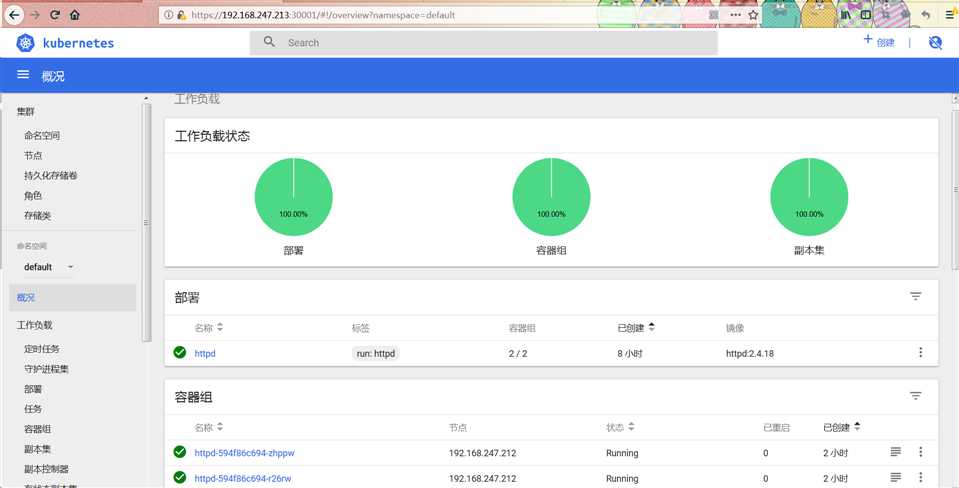Viewport: 959px width, 488px height.
Task: Open the page actions three-dot menu in the URL bar
Action: tap(735, 15)
